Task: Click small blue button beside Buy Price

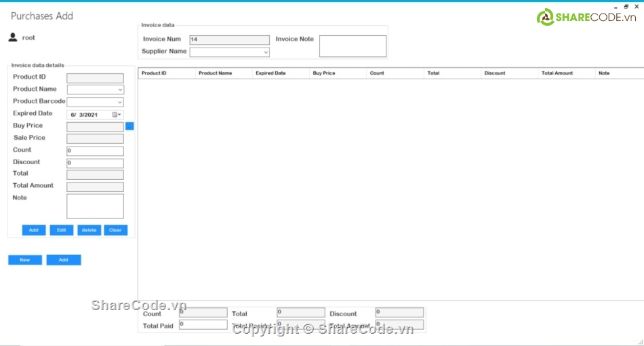Action: 130,126
